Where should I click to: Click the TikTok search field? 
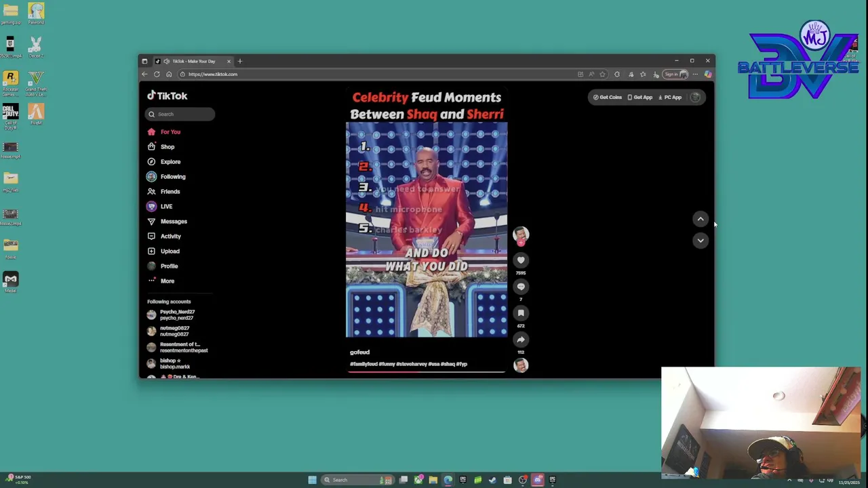click(x=180, y=114)
